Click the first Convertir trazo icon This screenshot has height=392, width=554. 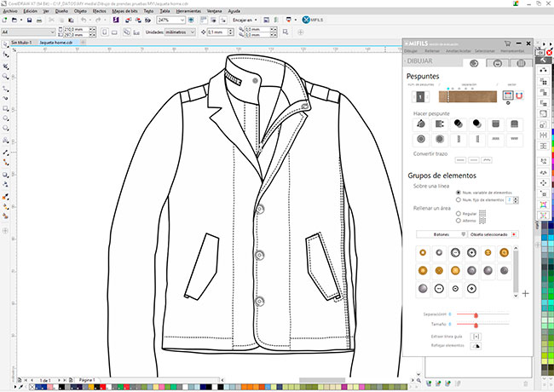tap(460, 159)
